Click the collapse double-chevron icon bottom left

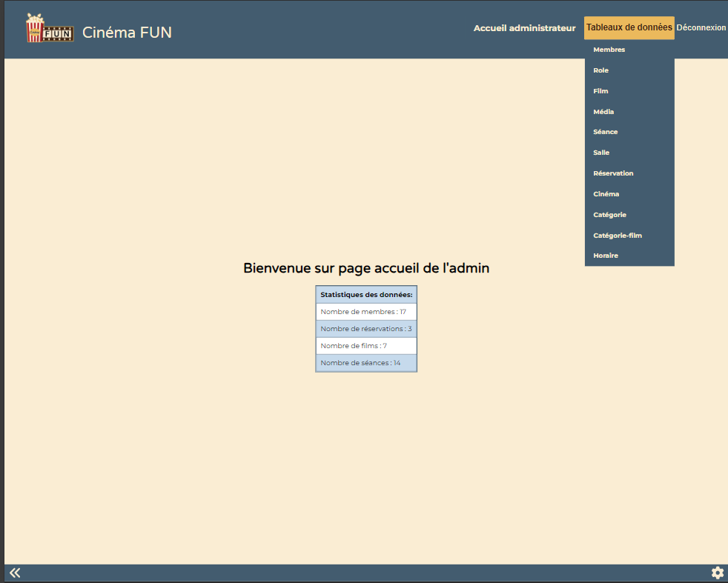pyautogui.click(x=14, y=572)
